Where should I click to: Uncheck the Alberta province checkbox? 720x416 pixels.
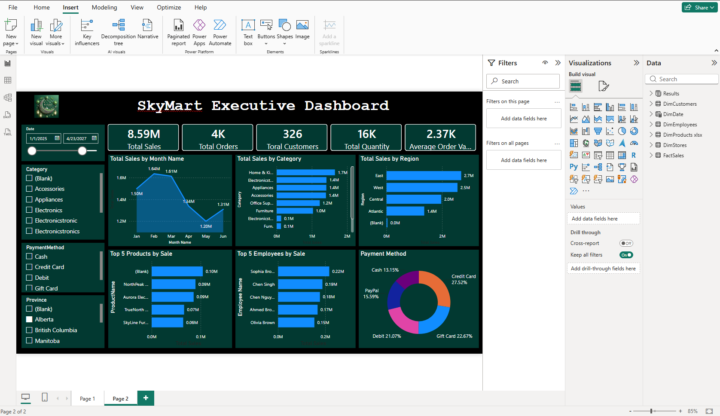(x=29, y=319)
